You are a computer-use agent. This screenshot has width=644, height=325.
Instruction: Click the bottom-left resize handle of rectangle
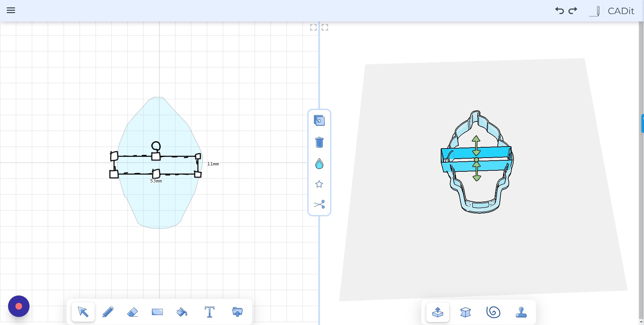pos(114,174)
